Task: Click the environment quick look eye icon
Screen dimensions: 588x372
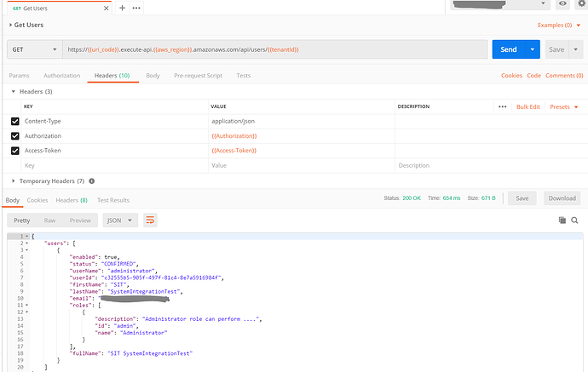Action: 562,3
